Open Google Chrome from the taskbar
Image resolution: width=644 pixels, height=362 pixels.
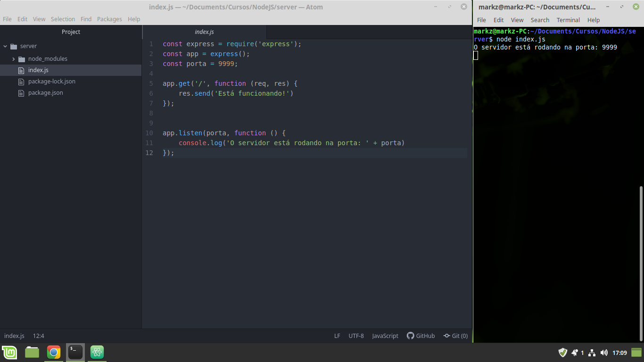pyautogui.click(x=54, y=352)
